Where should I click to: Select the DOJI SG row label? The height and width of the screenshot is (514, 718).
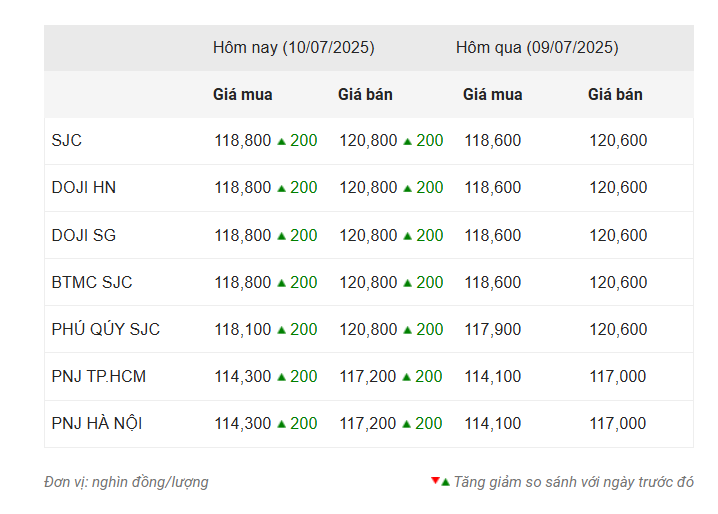click(x=84, y=235)
